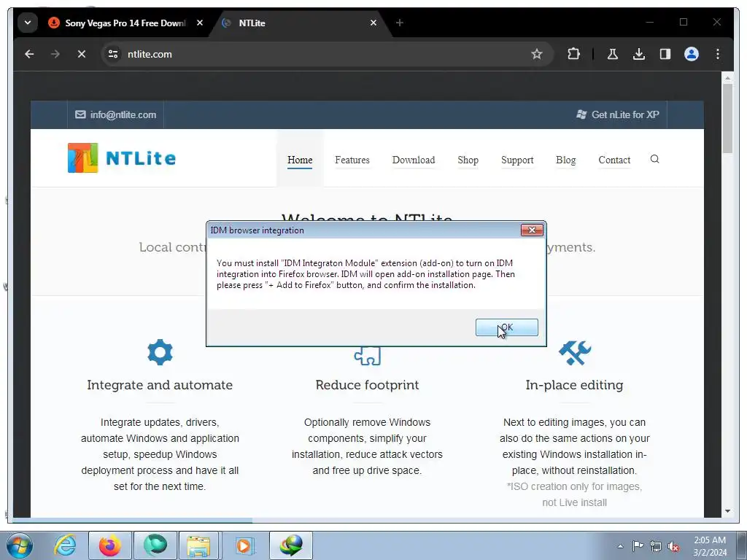The image size is (747, 560).
Task: Bookmark this page with the star icon
Action: click(537, 54)
